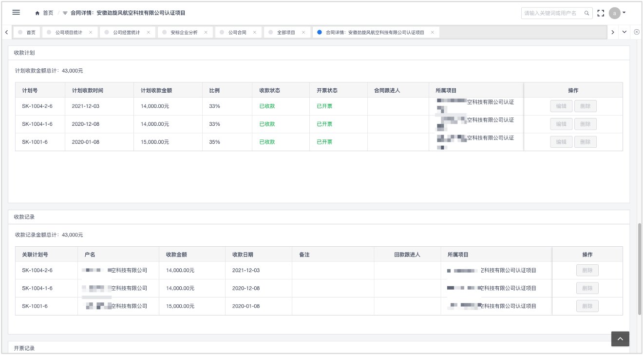Screen dimensions: 644x355
Task: Click the 收款记录 section title
Action: point(24,217)
